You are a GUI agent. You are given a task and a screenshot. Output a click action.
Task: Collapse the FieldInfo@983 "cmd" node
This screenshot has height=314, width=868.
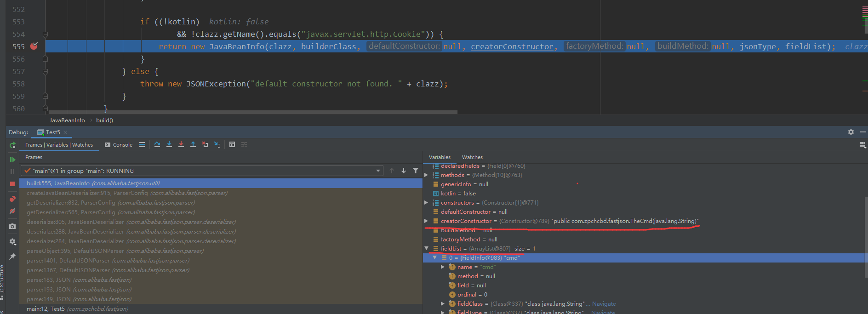pos(434,258)
